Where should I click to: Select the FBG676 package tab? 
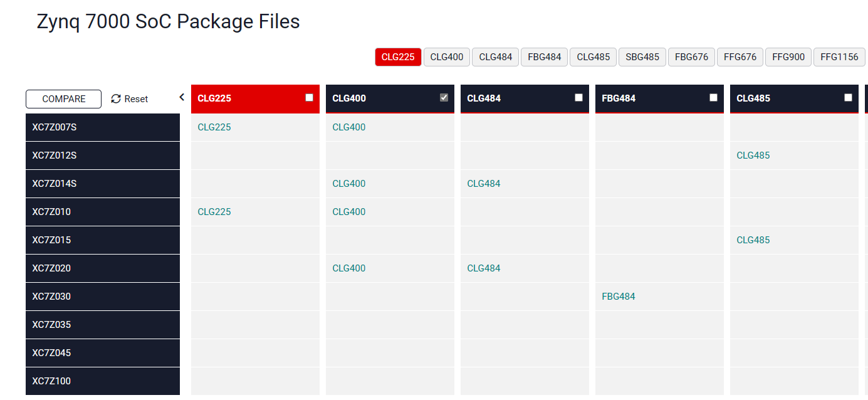[x=691, y=57]
